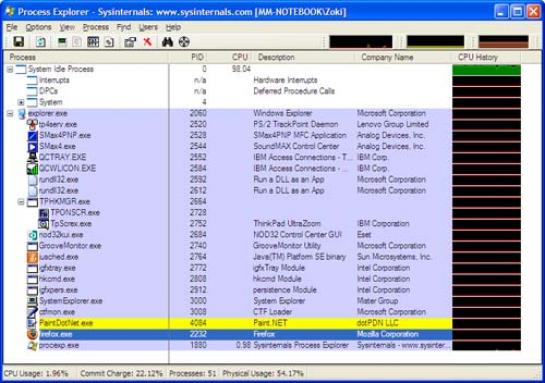Image resolution: width=545 pixels, height=383 pixels.
Task: Click the SMax4PNP.exe process icon
Action: tap(32, 136)
